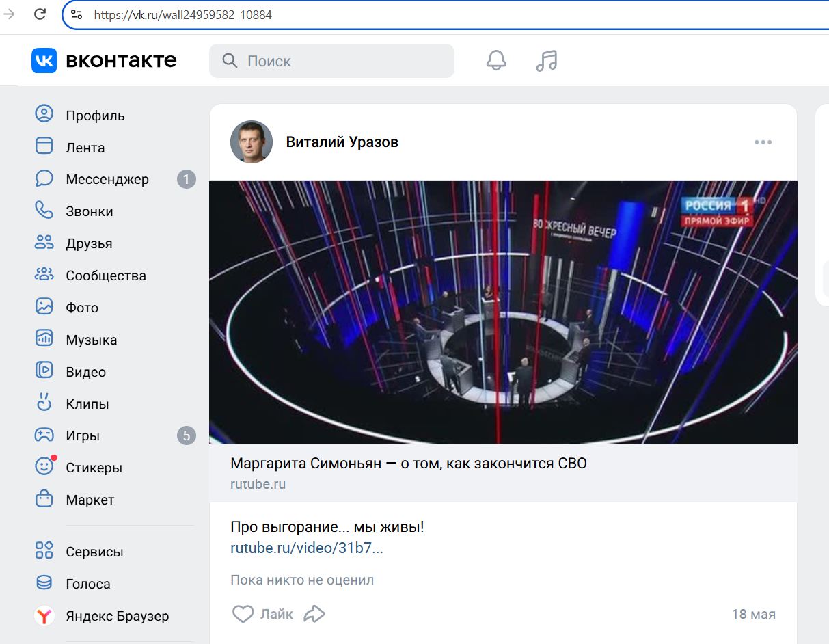
Task: Click the Видео play icon
Action: click(x=44, y=371)
